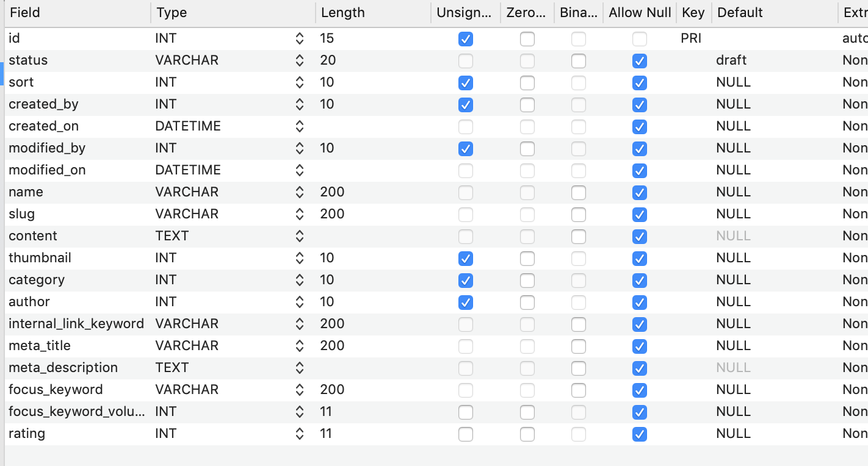The height and width of the screenshot is (466, 868).
Task: Enable Allow Null for the id field
Action: pos(639,39)
